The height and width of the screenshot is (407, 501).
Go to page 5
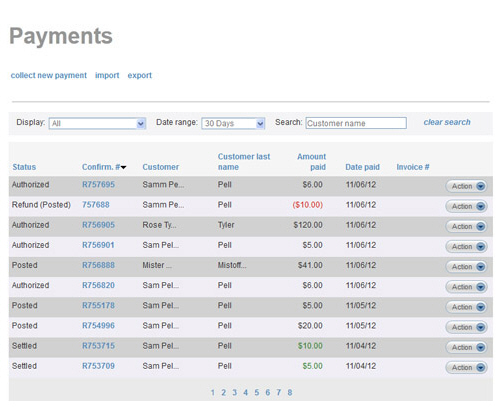pos(257,393)
